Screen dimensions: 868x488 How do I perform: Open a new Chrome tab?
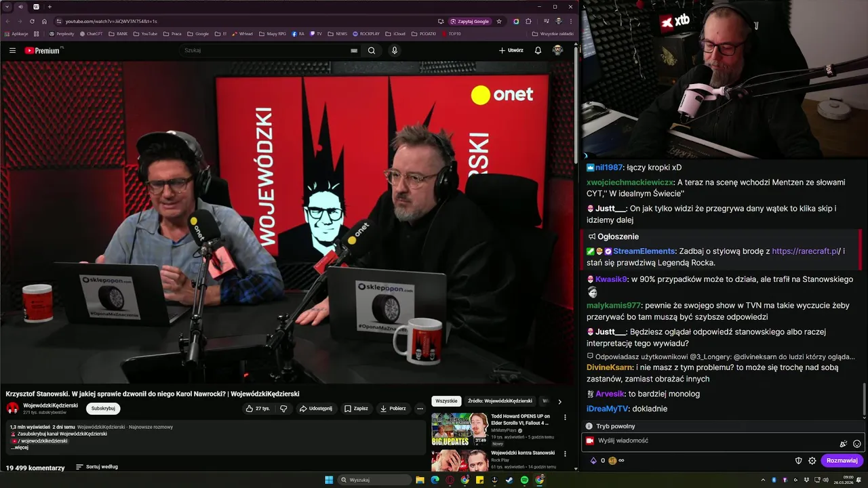[x=50, y=7]
